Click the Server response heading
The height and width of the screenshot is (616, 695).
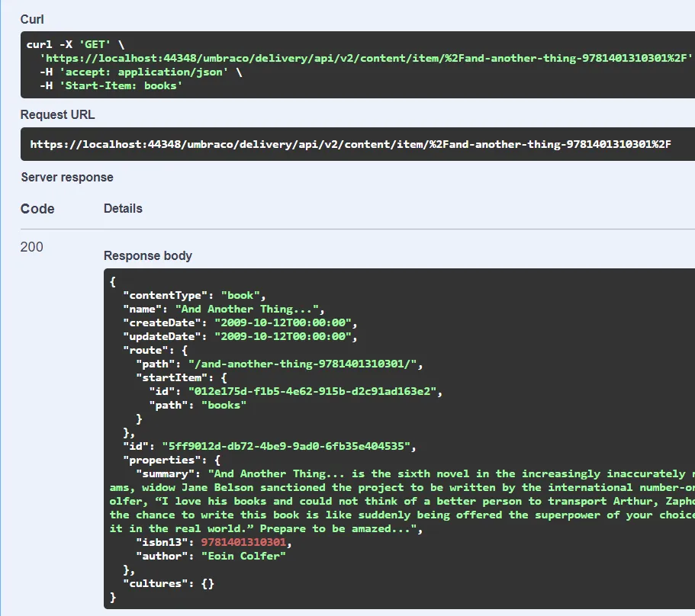pyautogui.click(x=66, y=178)
